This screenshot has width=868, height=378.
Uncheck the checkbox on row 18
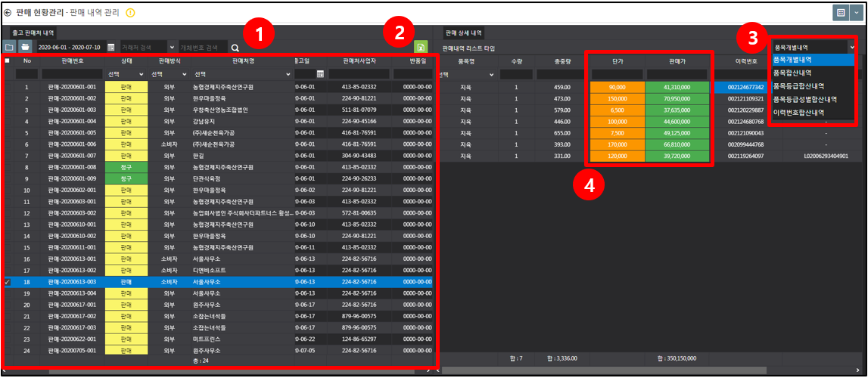pyautogui.click(x=8, y=282)
